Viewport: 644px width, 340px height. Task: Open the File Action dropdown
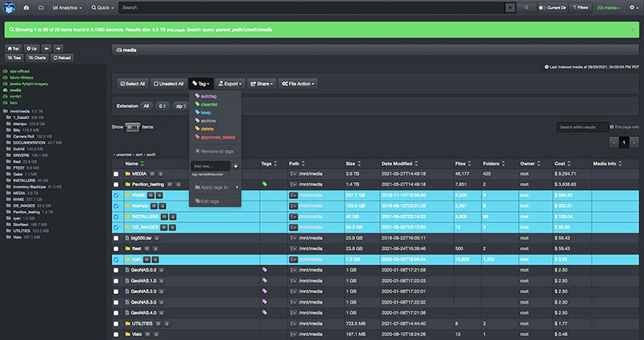(297, 83)
